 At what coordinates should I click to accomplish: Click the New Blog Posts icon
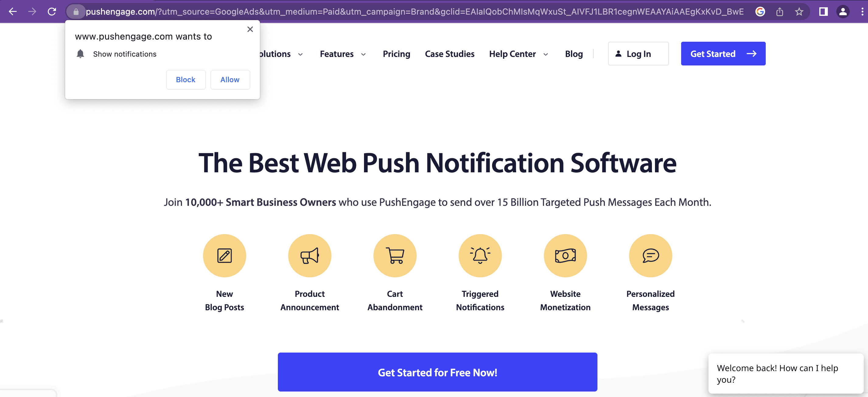[x=224, y=256]
